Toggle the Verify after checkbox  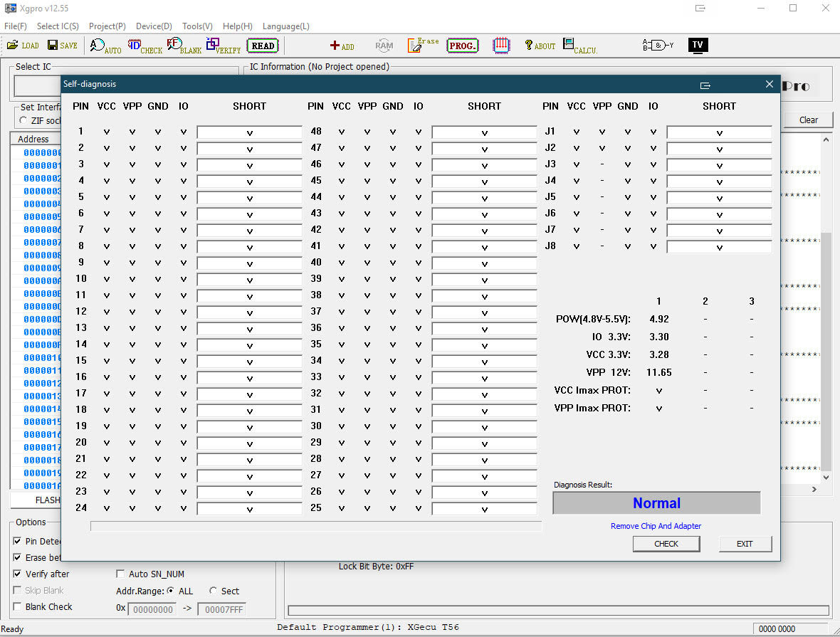[x=18, y=574]
